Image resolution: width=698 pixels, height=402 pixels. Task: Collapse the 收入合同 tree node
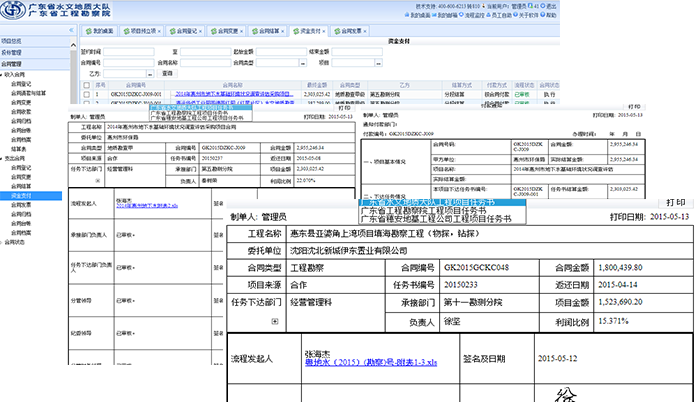(2, 75)
